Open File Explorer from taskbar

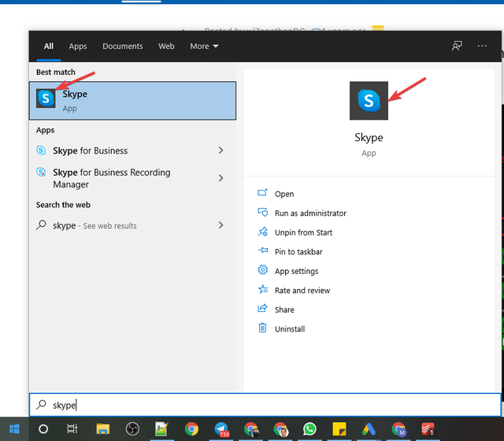[103, 428]
